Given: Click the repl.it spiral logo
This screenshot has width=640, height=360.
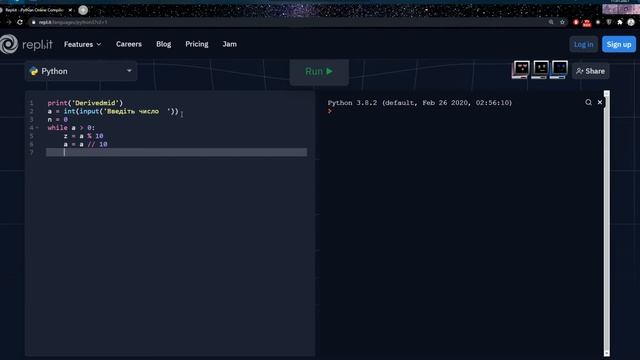Looking at the screenshot, I should pyautogui.click(x=9, y=44).
